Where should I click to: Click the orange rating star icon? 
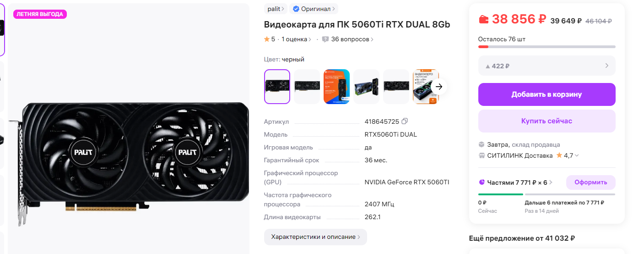(x=267, y=39)
